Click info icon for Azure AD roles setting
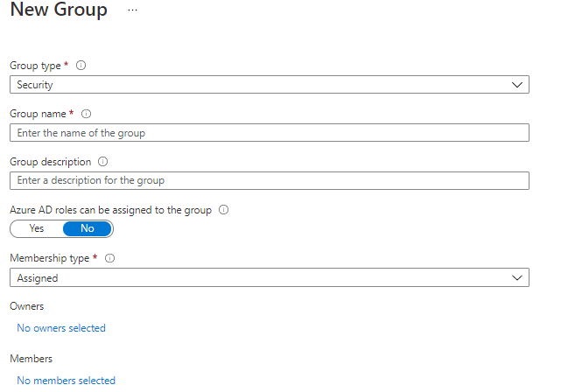 (x=223, y=210)
